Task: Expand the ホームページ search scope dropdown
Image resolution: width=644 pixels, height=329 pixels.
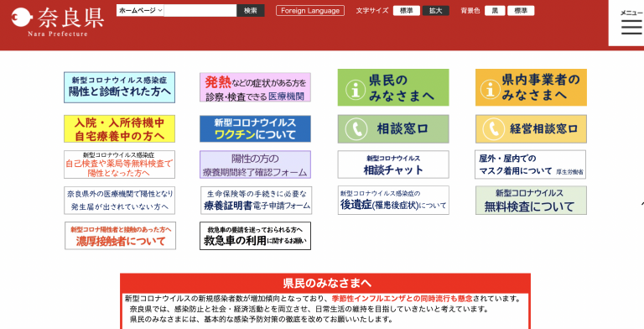Action: tap(141, 10)
